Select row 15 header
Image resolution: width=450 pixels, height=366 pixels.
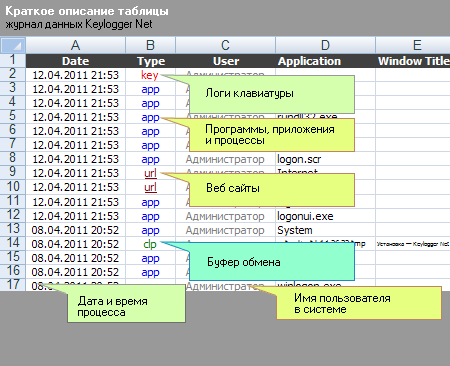tap(13, 257)
